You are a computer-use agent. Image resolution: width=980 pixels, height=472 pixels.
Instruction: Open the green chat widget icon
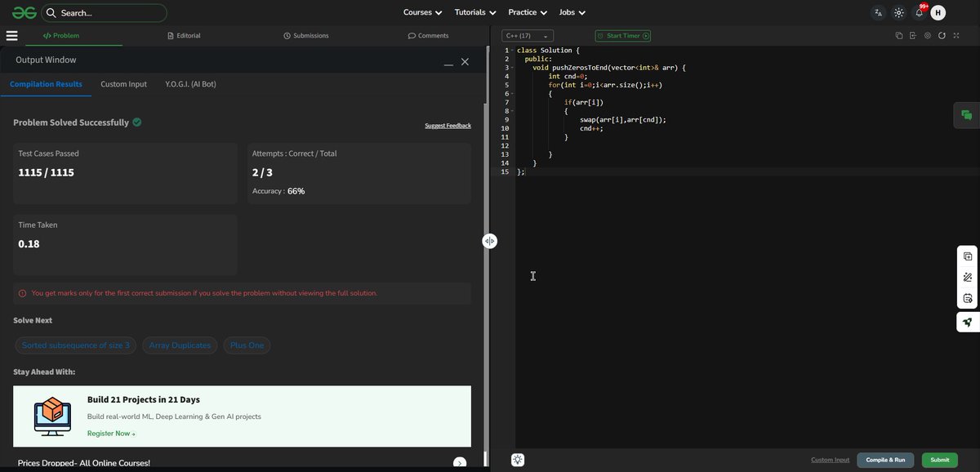[967, 115]
